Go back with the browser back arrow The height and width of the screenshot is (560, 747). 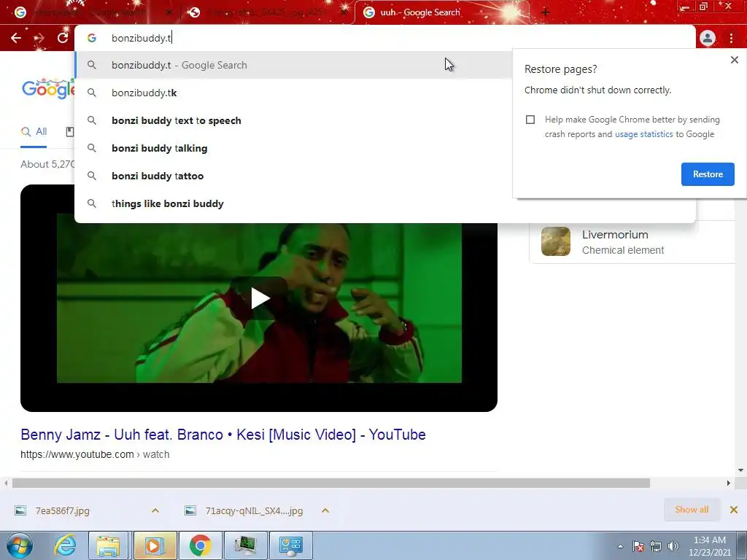tap(16, 38)
